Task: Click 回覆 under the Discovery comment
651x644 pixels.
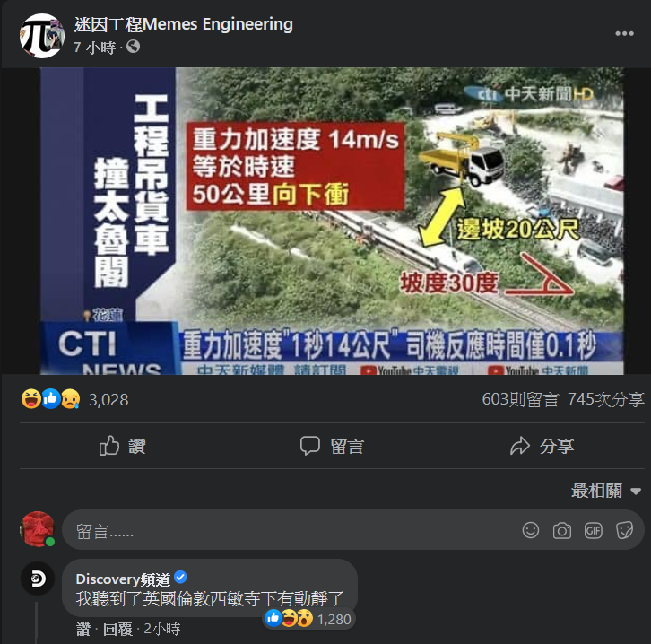Action: point(117,629)
